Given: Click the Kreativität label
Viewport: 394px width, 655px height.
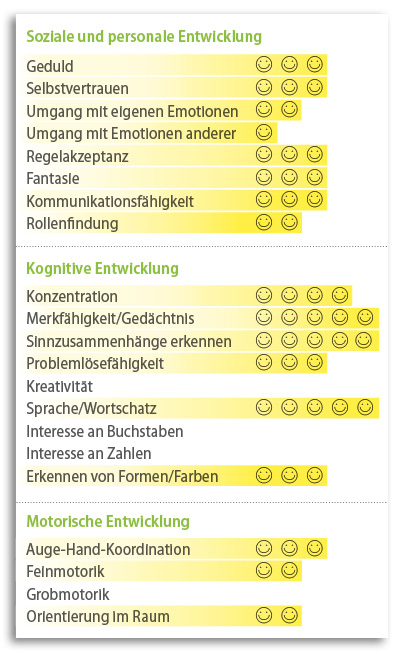Looking at the screenshot, I should tap(59, 386).
